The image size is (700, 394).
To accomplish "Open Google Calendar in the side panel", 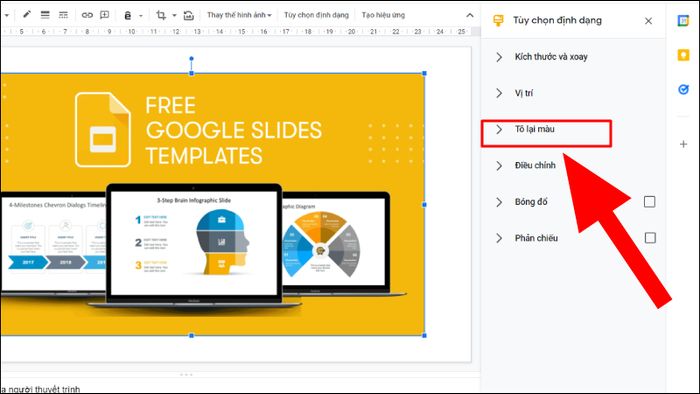I will 683,21.
